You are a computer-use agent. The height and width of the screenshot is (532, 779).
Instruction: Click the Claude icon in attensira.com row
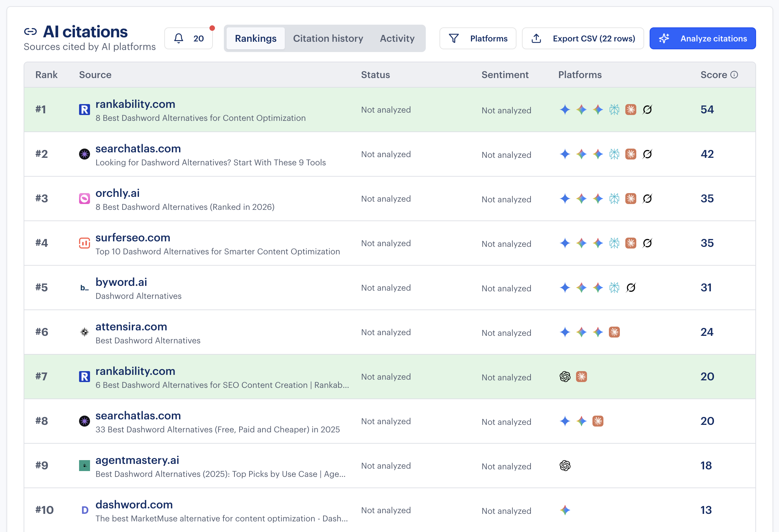coord(614,332)
